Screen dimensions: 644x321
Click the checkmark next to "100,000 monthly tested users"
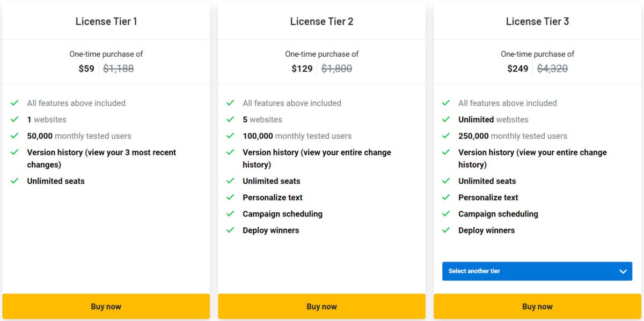point(231,136)
